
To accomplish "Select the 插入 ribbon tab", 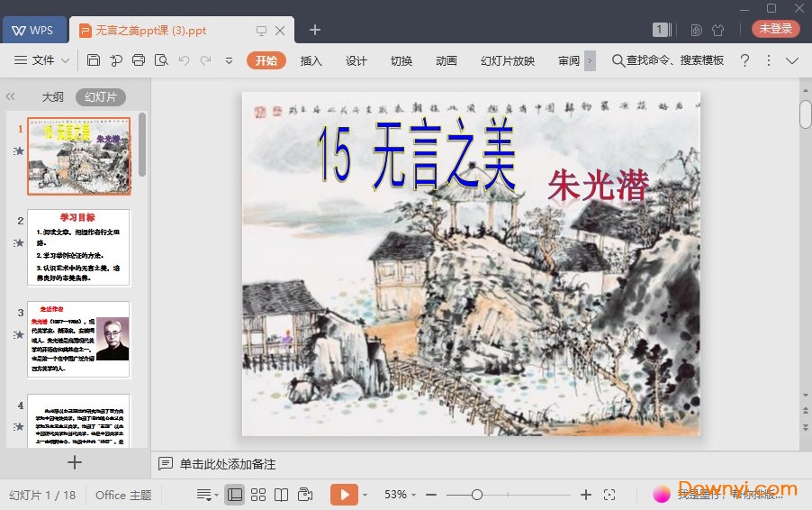I will tap(311, 60).
